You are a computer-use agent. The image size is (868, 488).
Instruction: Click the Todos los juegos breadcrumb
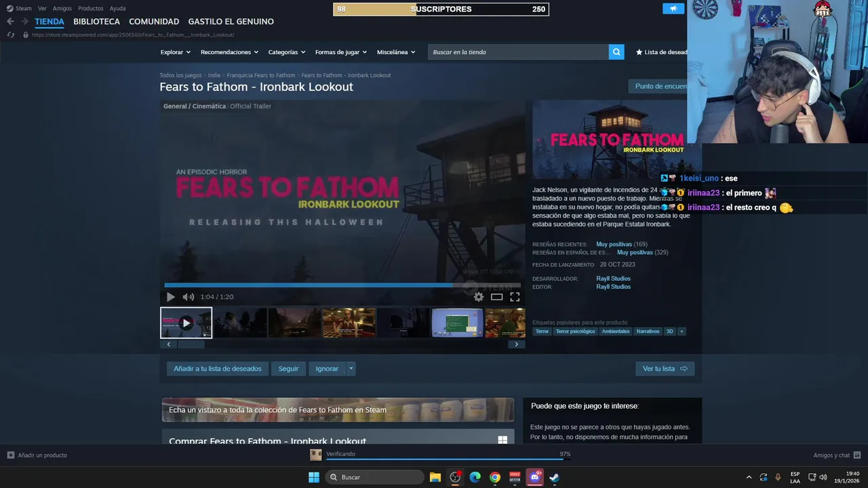point(180,75)
